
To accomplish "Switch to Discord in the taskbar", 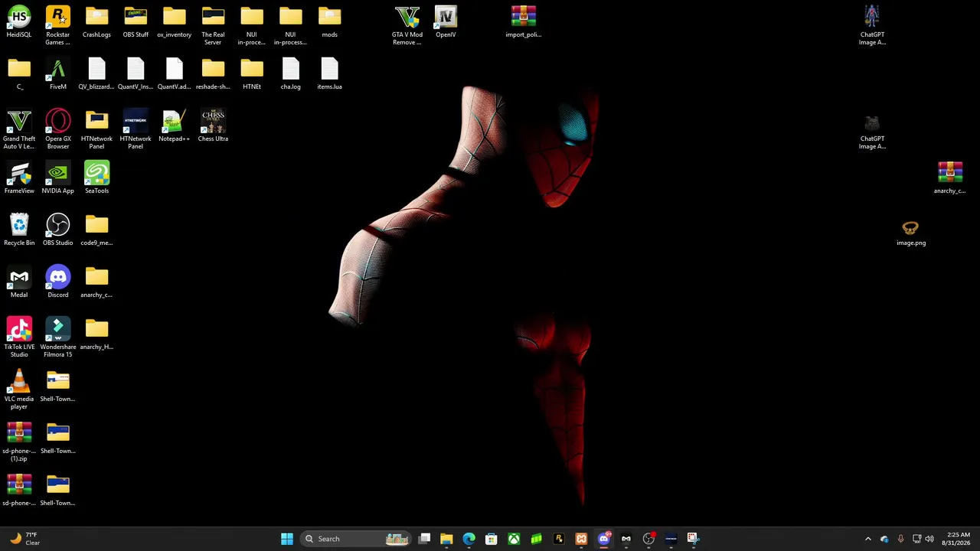I will coord(604,539).
